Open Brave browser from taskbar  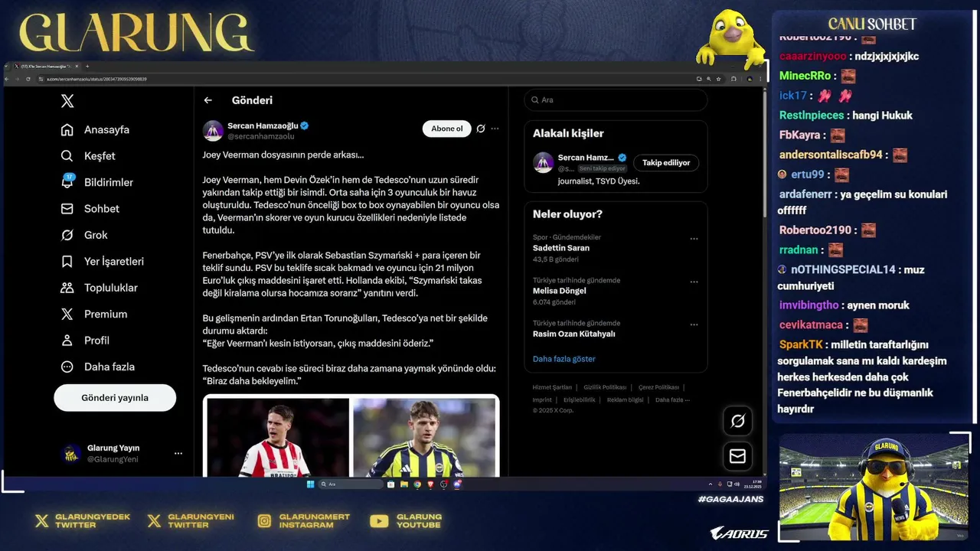(x=430, y=484)
